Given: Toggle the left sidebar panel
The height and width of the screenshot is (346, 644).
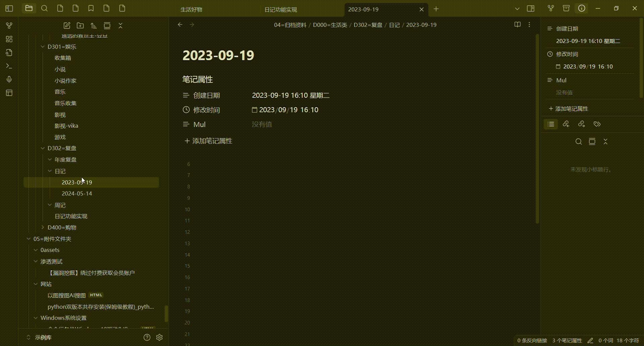Looking at the screenshot, I should pyautogui.click(x=9, y=8).
